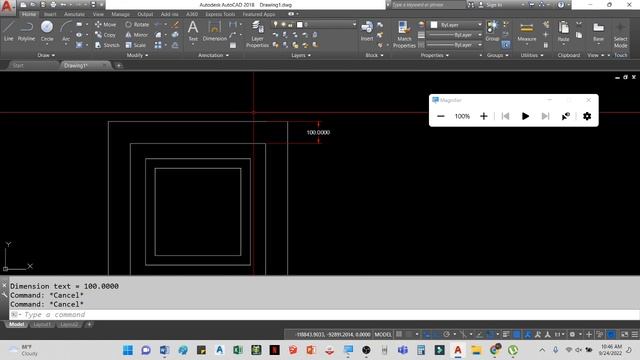Screen dimensions: 640x360
Task: Click the white color swatch in layer dropdown
Action: [300, 24]
